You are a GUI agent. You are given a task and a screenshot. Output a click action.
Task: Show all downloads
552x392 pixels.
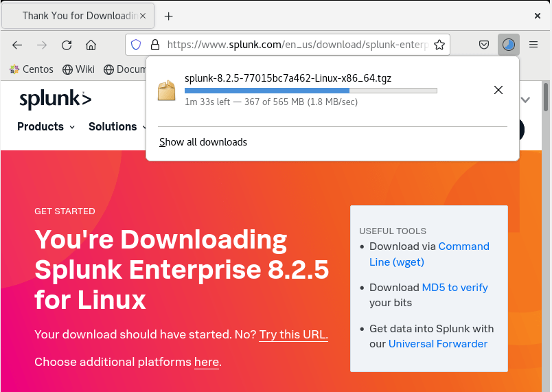pyautogui.click(x=203, y=142)
